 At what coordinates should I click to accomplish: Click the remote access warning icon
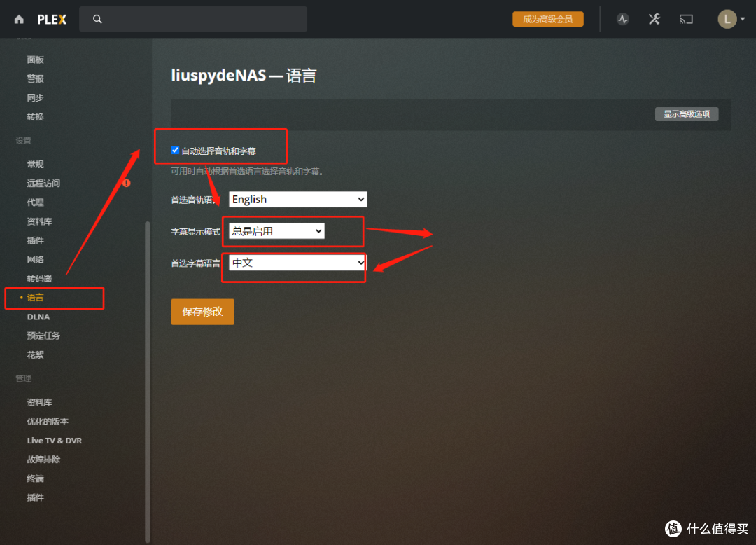click(x=126, y=184)
